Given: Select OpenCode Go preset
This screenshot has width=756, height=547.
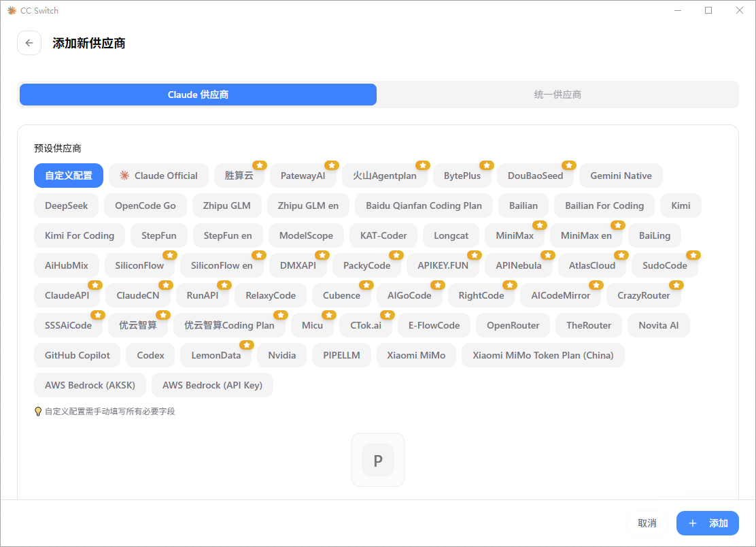Looking at the screenshot, I should click(x=145, y=205).
